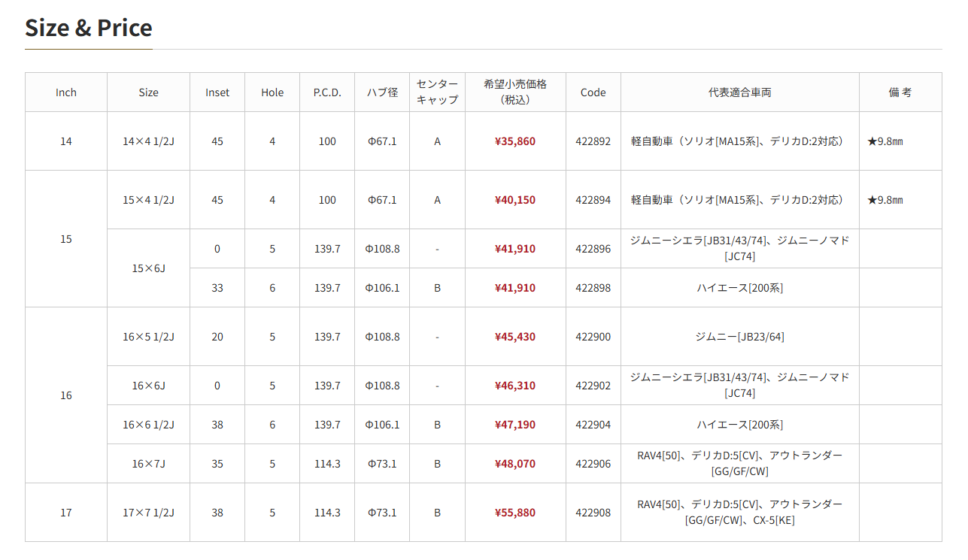
Task: Select the 17×7 1/2J size cell
Action: tap(149, 513)
